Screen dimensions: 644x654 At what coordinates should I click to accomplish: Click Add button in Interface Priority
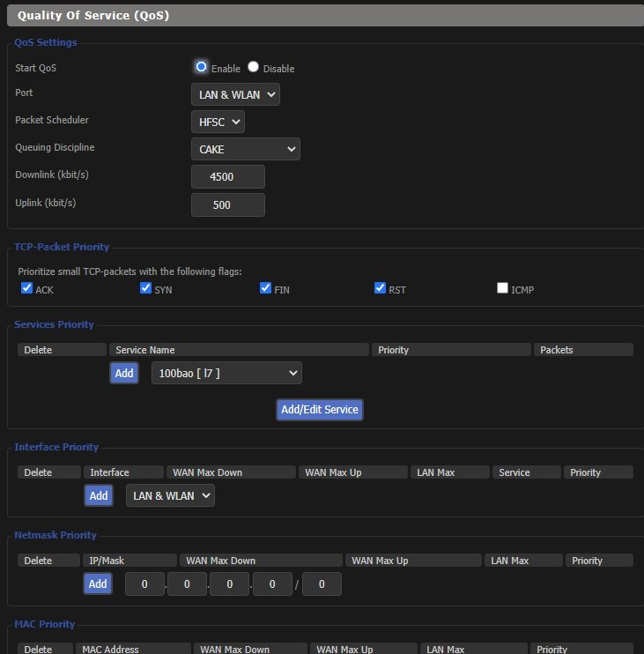pos(99,495)
